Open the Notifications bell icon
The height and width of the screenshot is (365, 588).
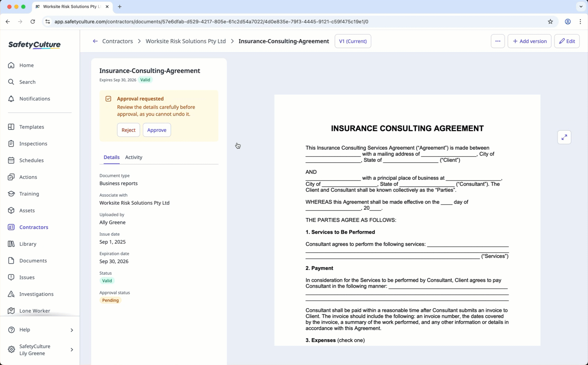point(11,99)
